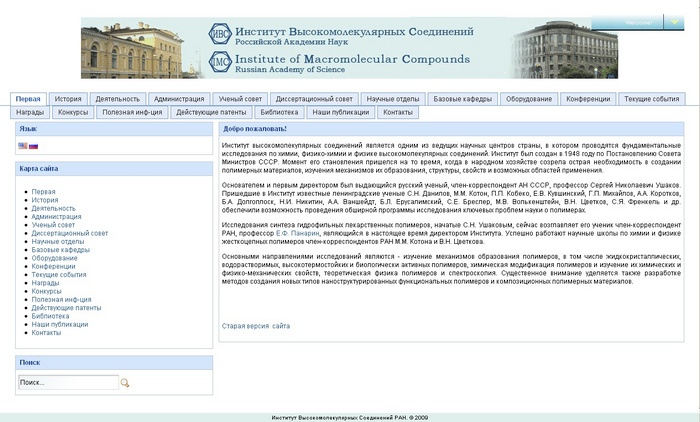Viewport: 700px width, 422px height.
Task: Switch site language to Russian flag
Action: click(x=33, y=146)
